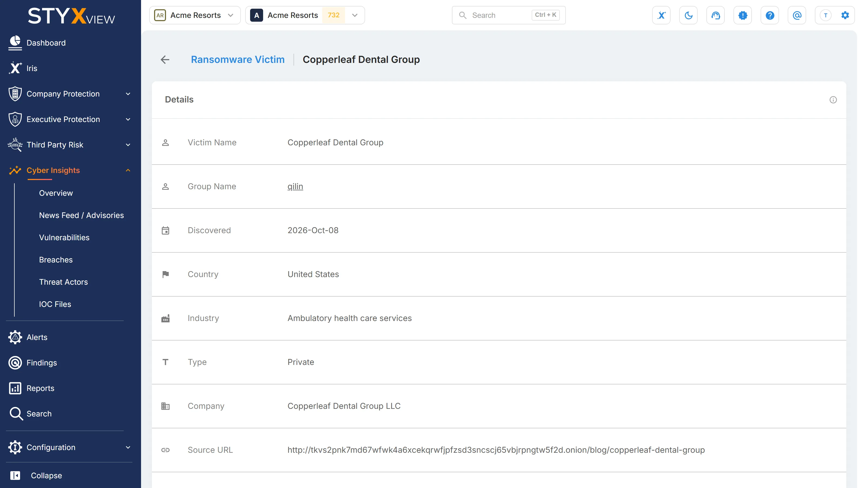Open Alerts in sidebar
Screen dimensions: 868x488
click(x=37, y=337)
